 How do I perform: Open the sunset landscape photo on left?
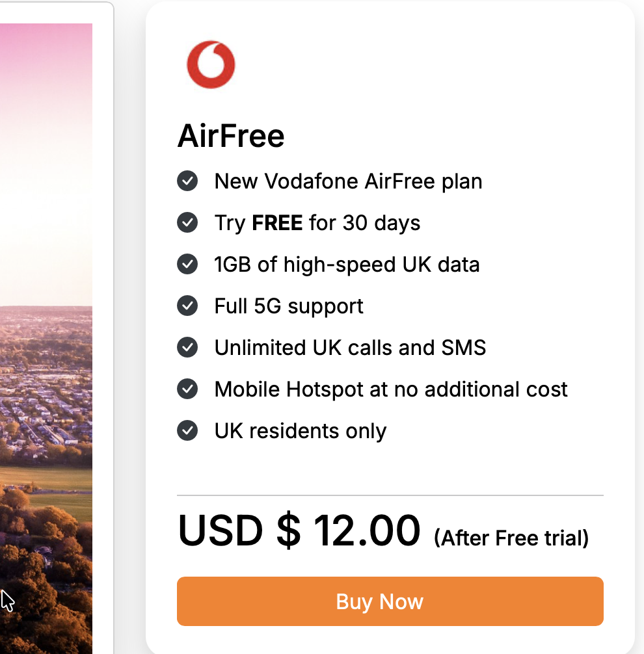tap(46, 325)
